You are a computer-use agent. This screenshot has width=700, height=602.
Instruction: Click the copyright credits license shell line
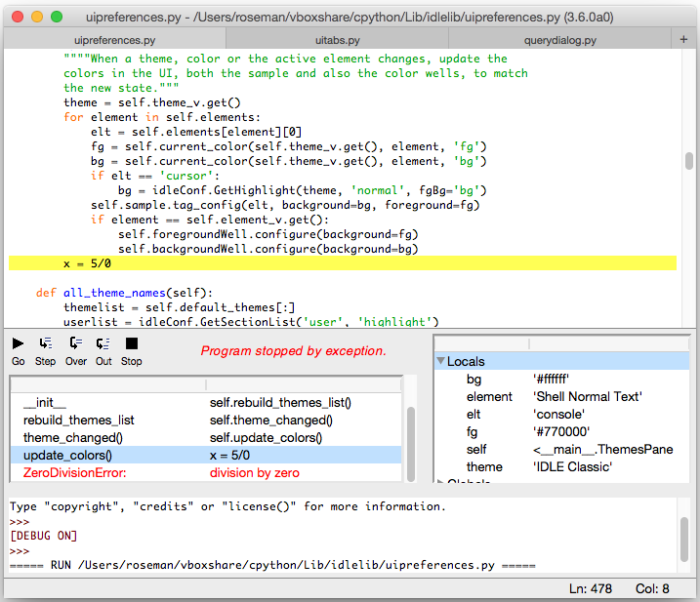[227, 506]
